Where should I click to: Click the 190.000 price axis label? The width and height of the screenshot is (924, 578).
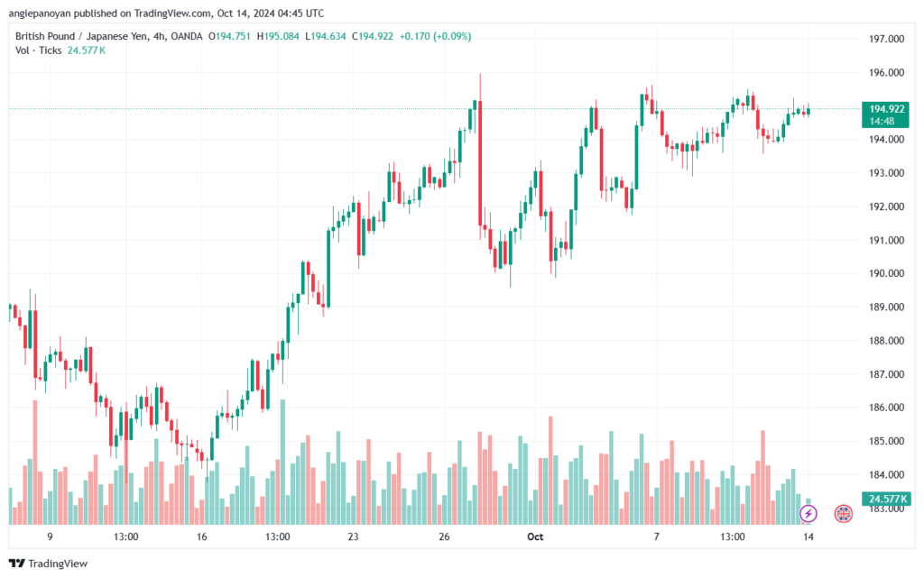pos(886,273)
